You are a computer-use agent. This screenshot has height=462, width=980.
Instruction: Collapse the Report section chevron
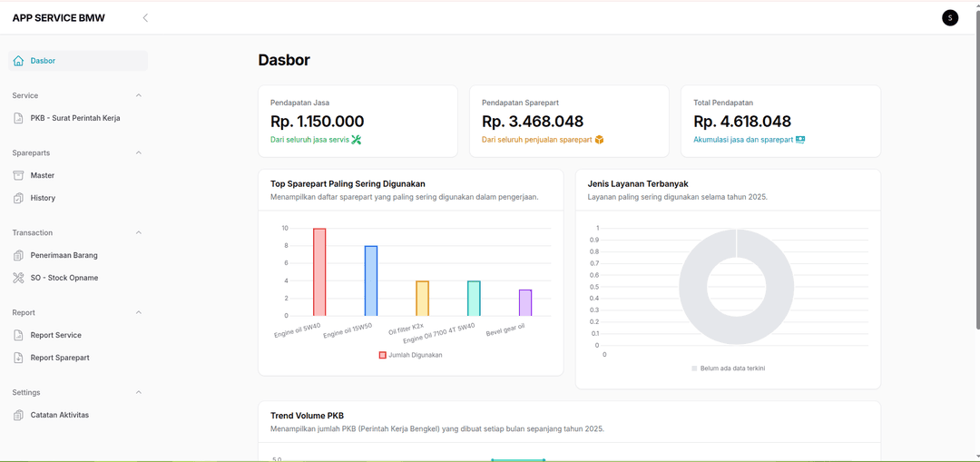pyautogui.click(x=139, y=312)
